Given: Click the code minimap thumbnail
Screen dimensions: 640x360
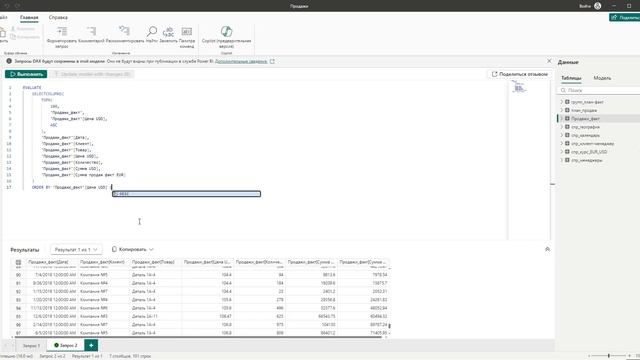Looking at the screenshot, I should (519, 87).
